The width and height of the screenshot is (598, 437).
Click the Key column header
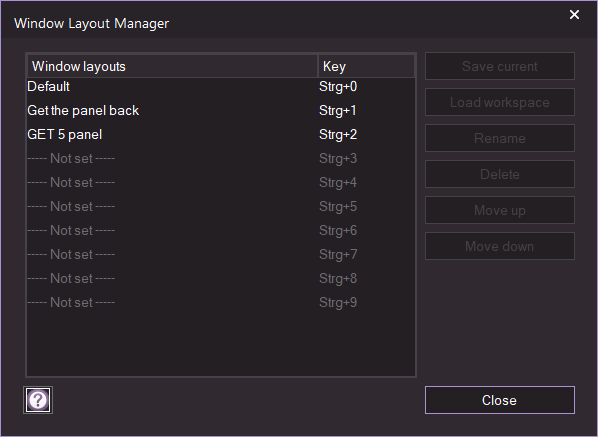[366, 66]
